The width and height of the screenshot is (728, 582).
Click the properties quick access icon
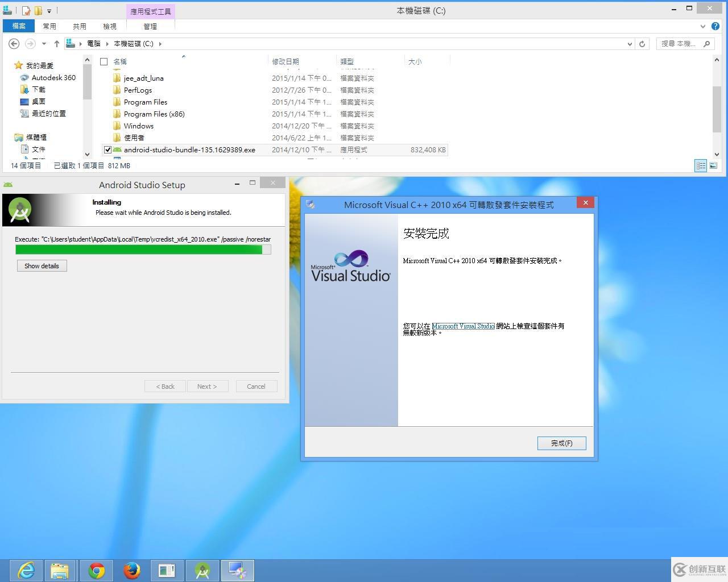[26, 10]
